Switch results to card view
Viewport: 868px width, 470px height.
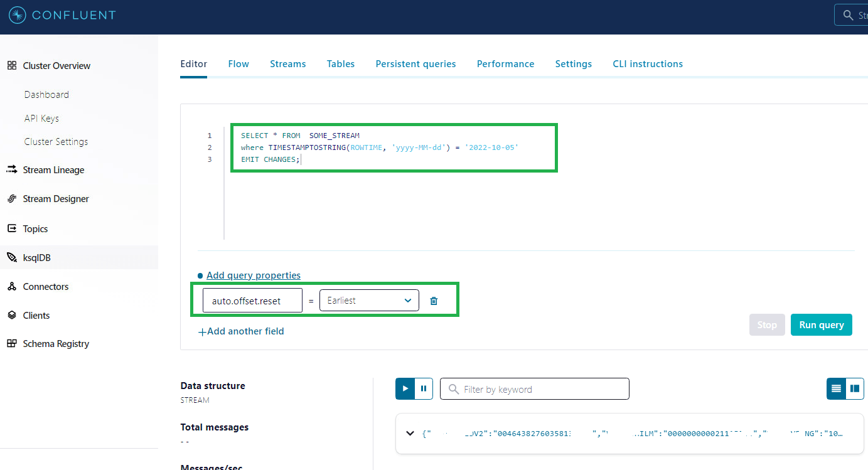855,388
